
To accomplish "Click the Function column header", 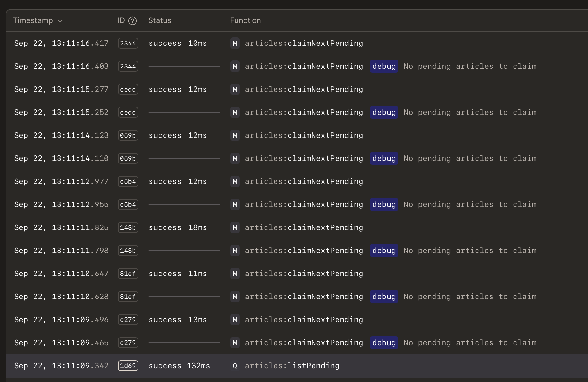I will pyautogui.click(x=245, y=20).
